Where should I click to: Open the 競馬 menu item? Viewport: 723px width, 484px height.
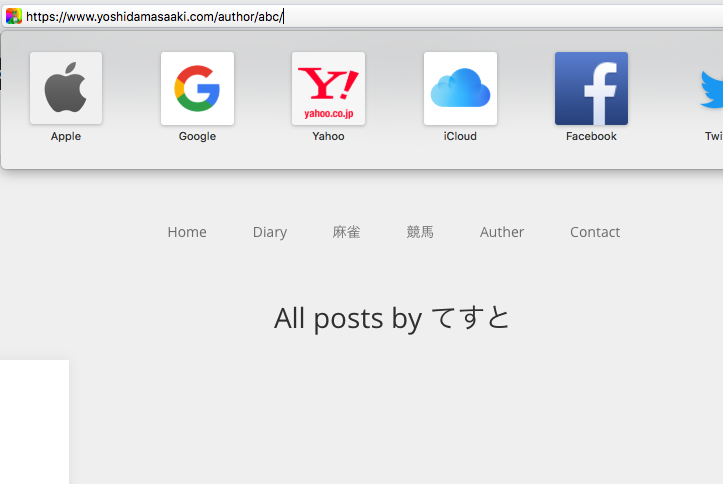pos(420,232)
